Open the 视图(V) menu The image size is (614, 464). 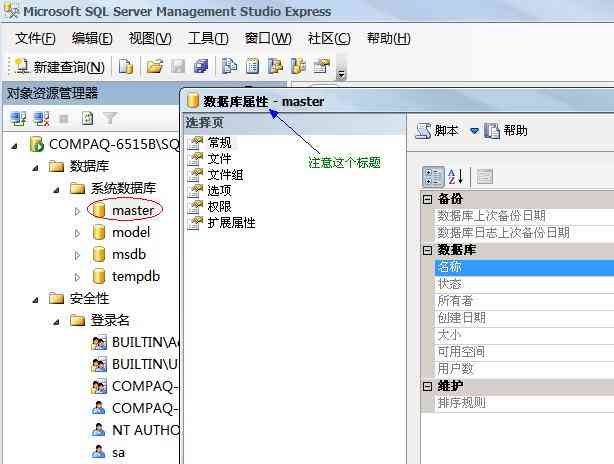click(x=150, y=38)
